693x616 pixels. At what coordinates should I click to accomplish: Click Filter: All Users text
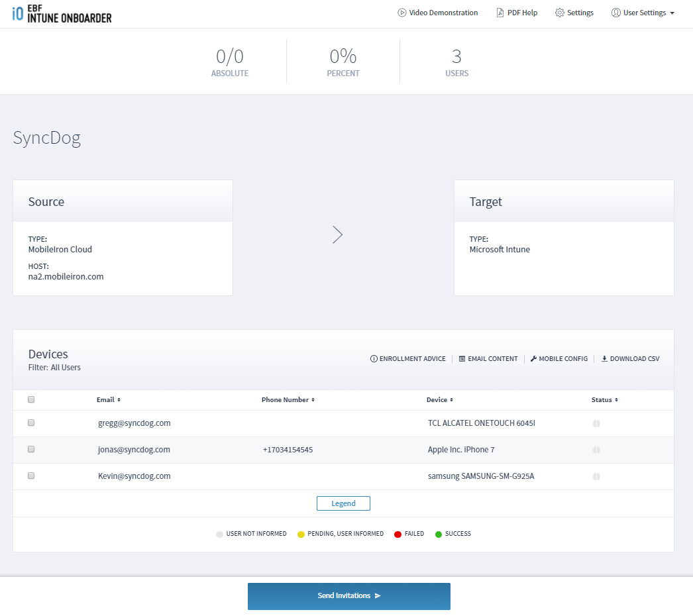[x=54, y=368]
